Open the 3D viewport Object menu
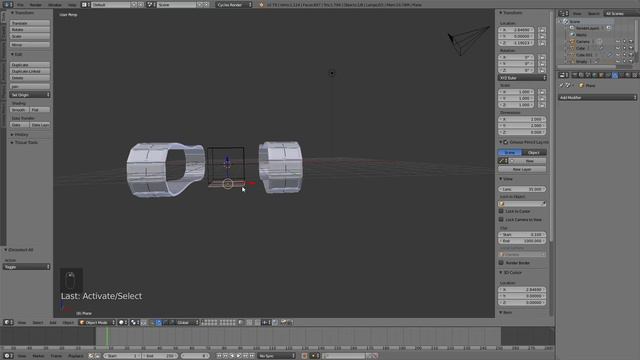This screenshot has width=640, height=360. [68, 322]
